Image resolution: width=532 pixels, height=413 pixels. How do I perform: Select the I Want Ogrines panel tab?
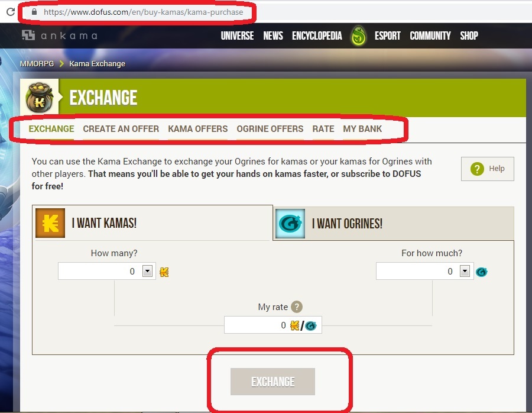(x=394, y=224)
